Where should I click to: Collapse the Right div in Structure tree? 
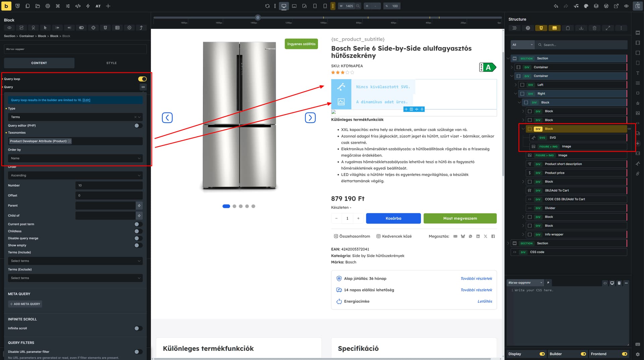[x=516, y=94]
